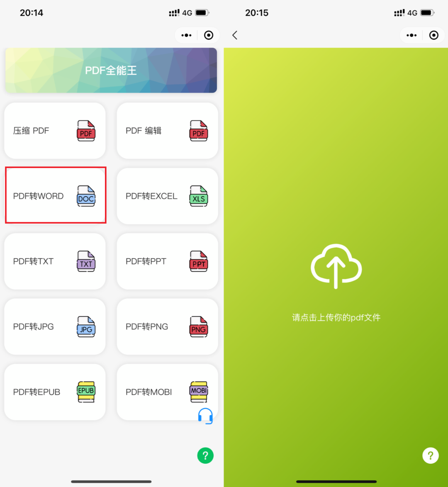Click the EPUB book icon
This screenshot has height=487, width=448.
[86, 392]
